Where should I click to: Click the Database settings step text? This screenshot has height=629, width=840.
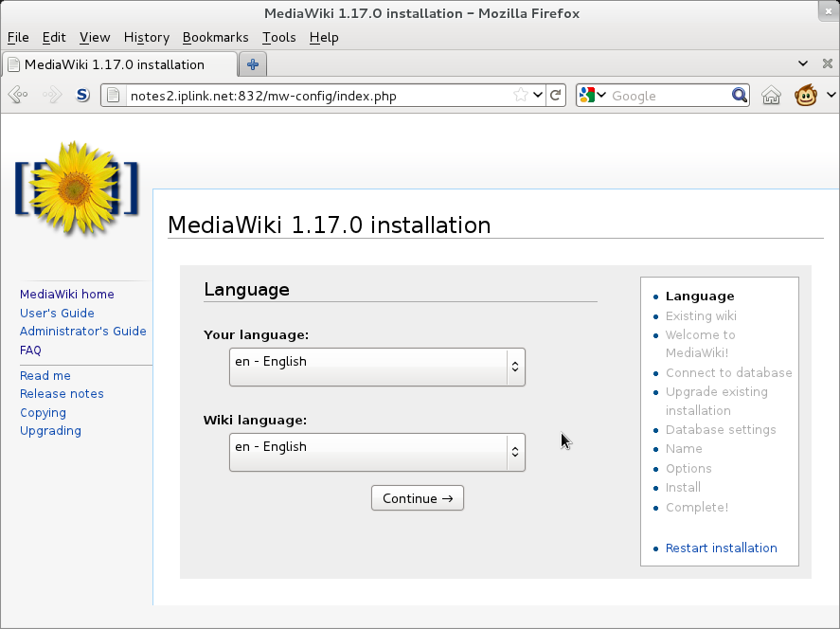pos(721,430)
